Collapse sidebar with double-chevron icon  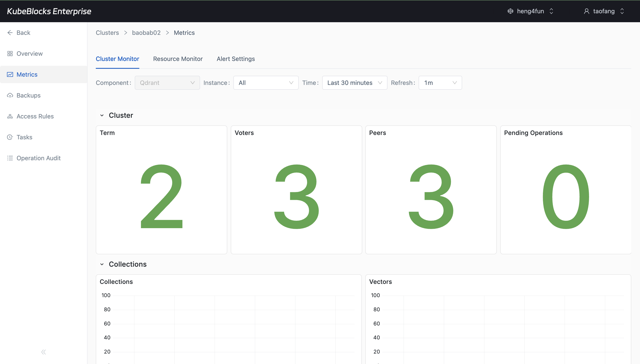pyautogui.click(x=44, y=352)
